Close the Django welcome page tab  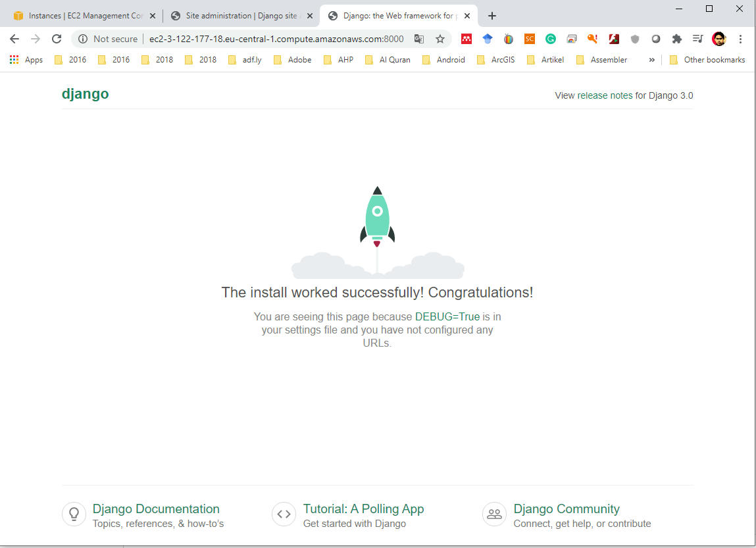click(467, 16)
